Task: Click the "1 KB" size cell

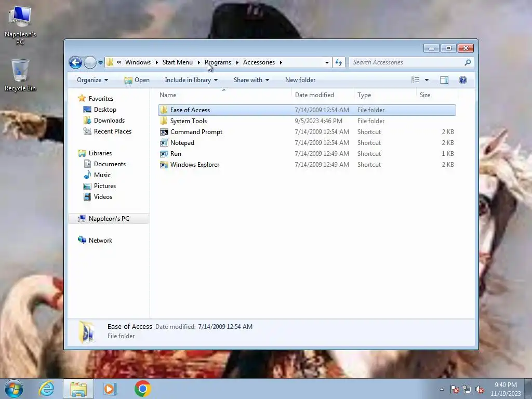Action: pos(448,154)
